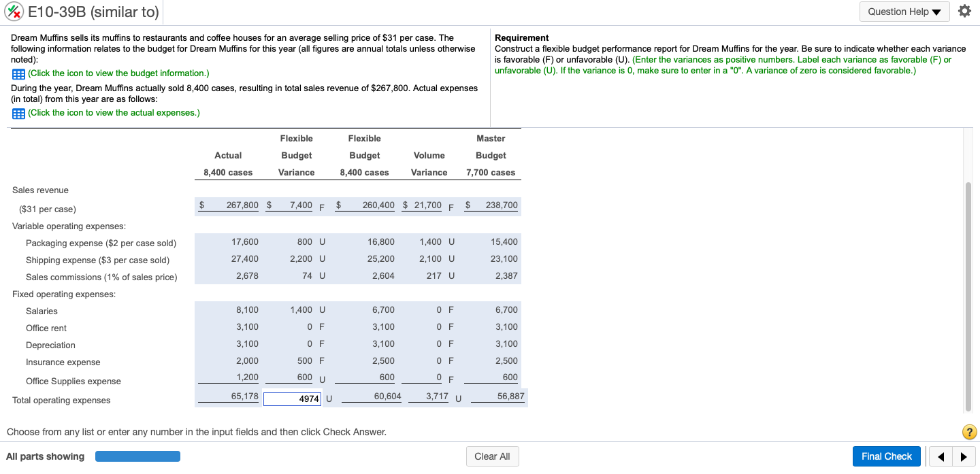Screen dimensions: 980x474
Task: Select the 260,400 flexible budget sales revenue
Action: 378,205
